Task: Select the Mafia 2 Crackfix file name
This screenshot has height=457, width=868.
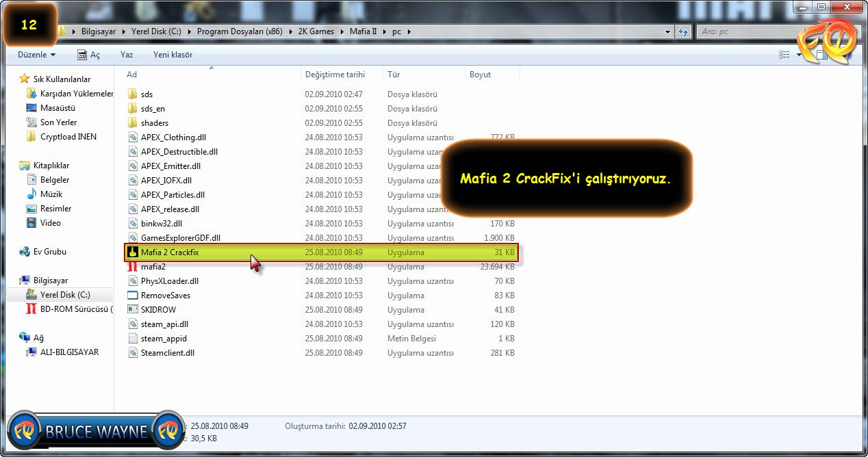Action: coord(170,252)
